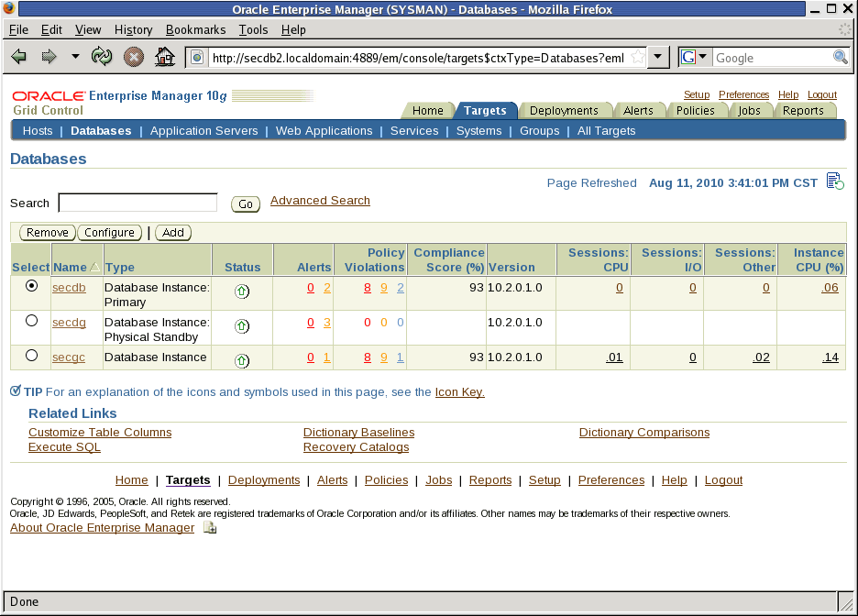Reload the page with the refresh icon
Screen dimensions: 858x616
102,56
